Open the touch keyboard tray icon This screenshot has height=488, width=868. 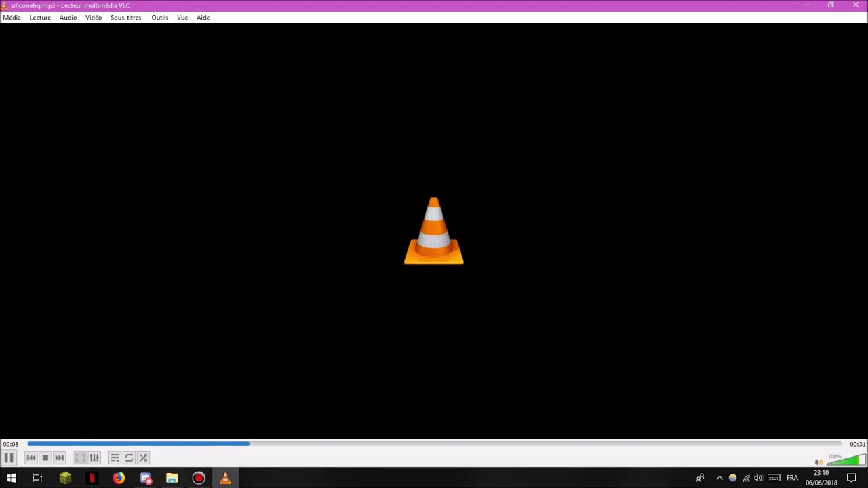point(774,478)
